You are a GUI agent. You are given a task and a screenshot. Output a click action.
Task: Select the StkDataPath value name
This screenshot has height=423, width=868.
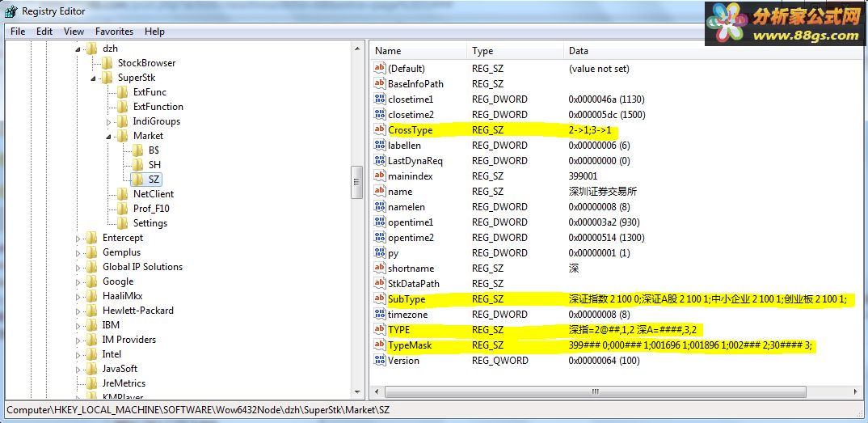[x=414, y=284]
